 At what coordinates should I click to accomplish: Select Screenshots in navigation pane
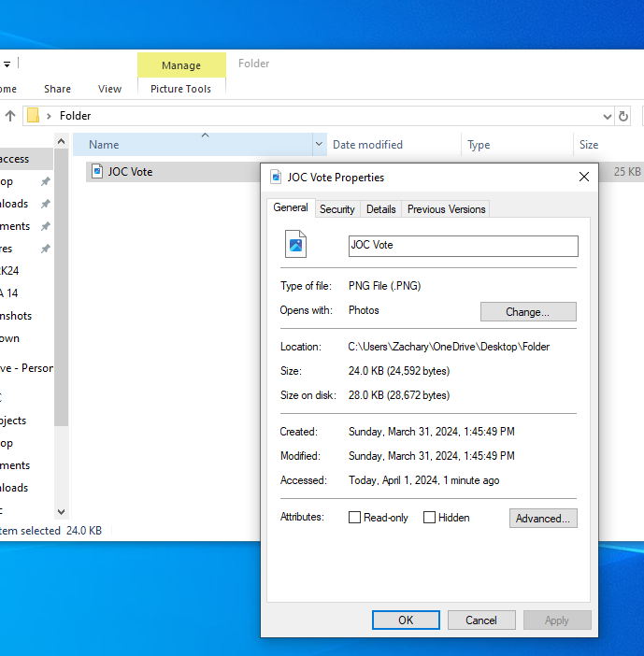pos(26,316)
